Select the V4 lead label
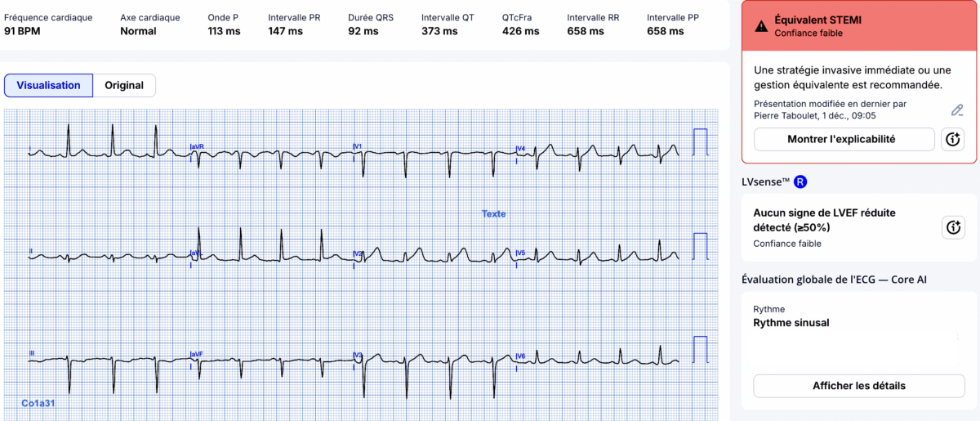Viewport: 980px width, 421px height. pos(520,149)
